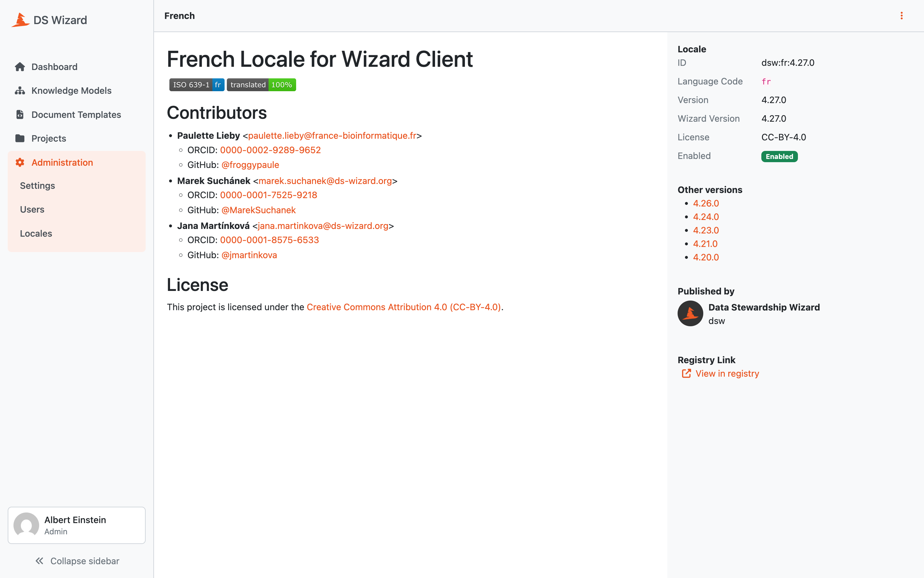The height and width of the screenshot is (578, 924).
Task: Click marek.suchanek@ds-wizard.org email link
Action: (x=325, y=181)
